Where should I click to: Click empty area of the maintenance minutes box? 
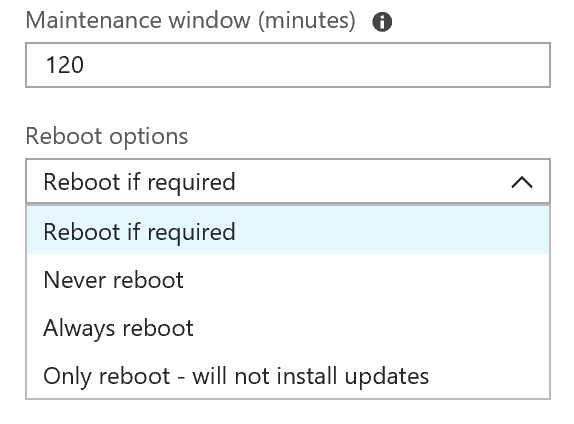315,65
